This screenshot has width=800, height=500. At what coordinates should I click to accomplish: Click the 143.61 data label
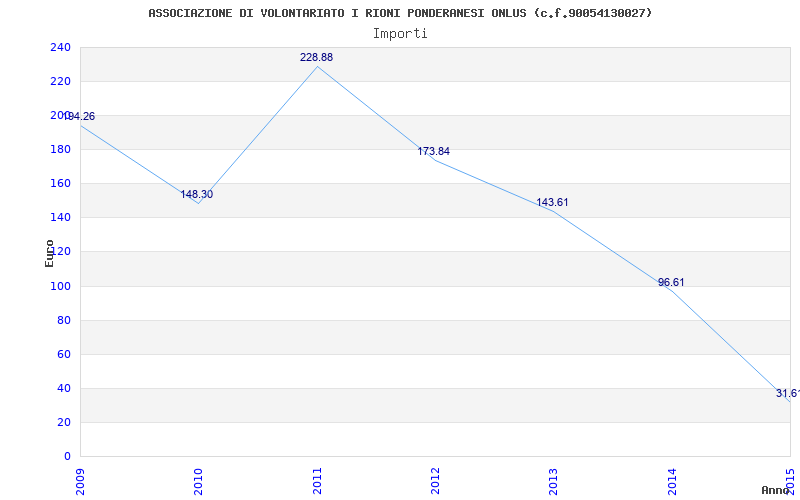point(552,202)
